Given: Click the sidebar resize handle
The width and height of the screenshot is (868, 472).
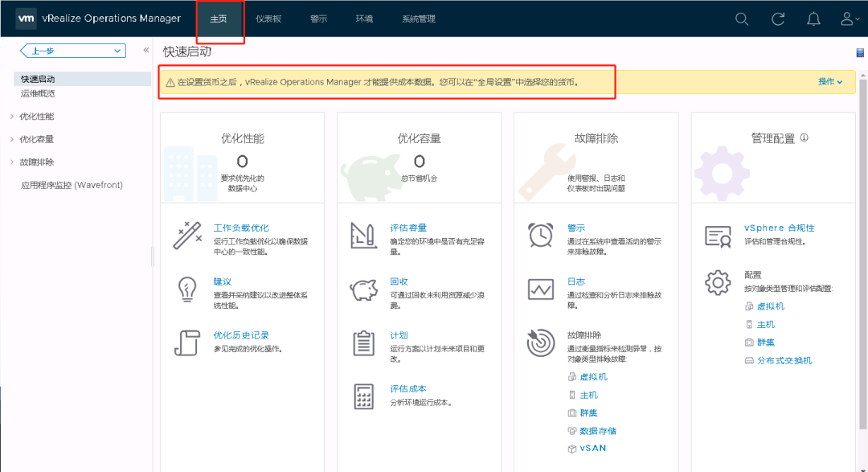Looking at the screenshot, I should [153, 257].
